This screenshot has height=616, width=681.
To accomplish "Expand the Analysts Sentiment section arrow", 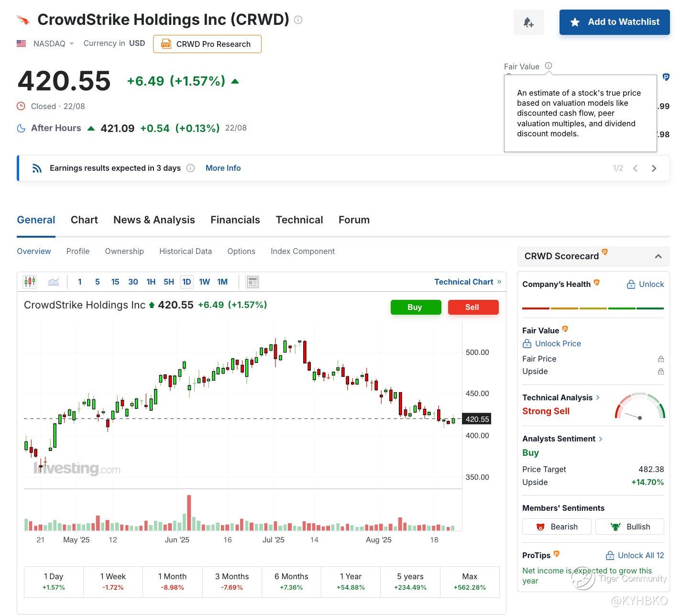I will coord(601,439).
